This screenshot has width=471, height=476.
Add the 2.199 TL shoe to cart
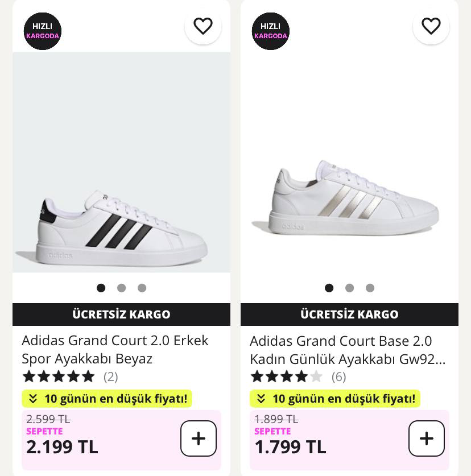[199, 438]
